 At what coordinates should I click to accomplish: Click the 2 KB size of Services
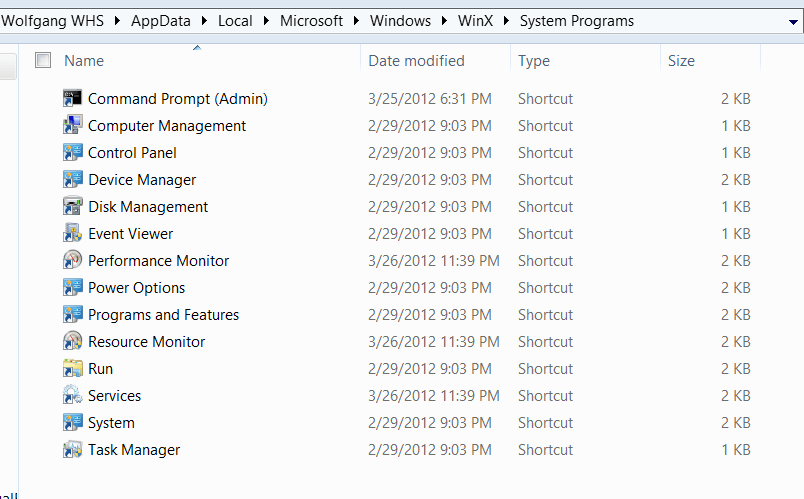(736, 396)
